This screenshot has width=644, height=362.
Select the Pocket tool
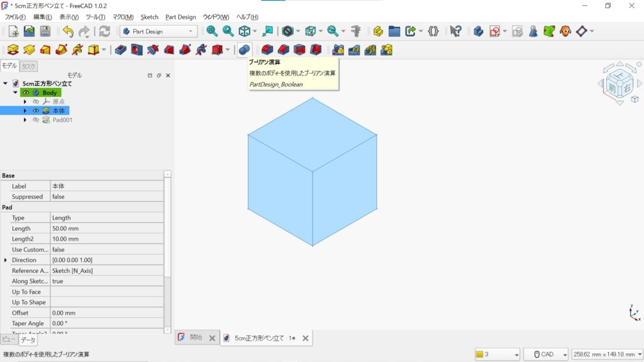point(120,49)
